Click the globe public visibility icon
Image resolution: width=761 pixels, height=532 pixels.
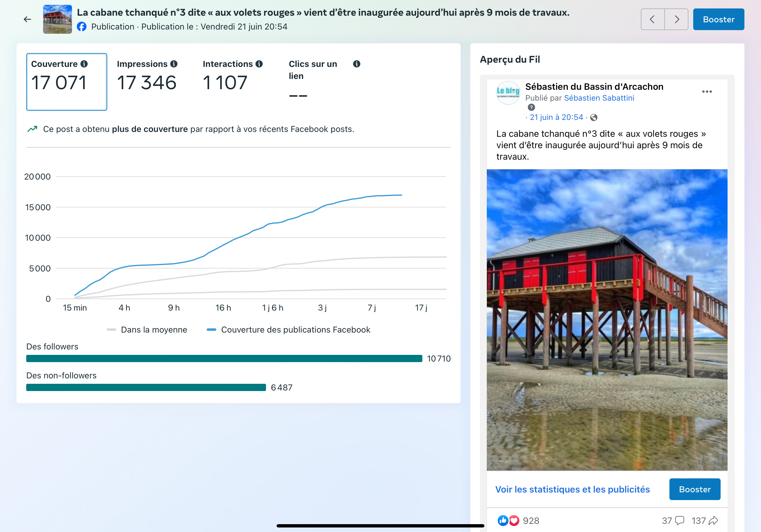click(x=594, y=117)
